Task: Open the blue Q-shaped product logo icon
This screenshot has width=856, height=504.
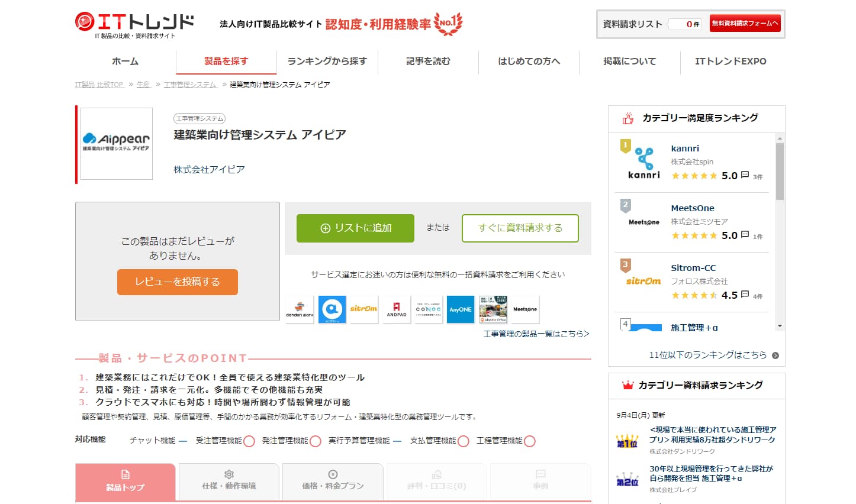Action: [x=332, y=309]
